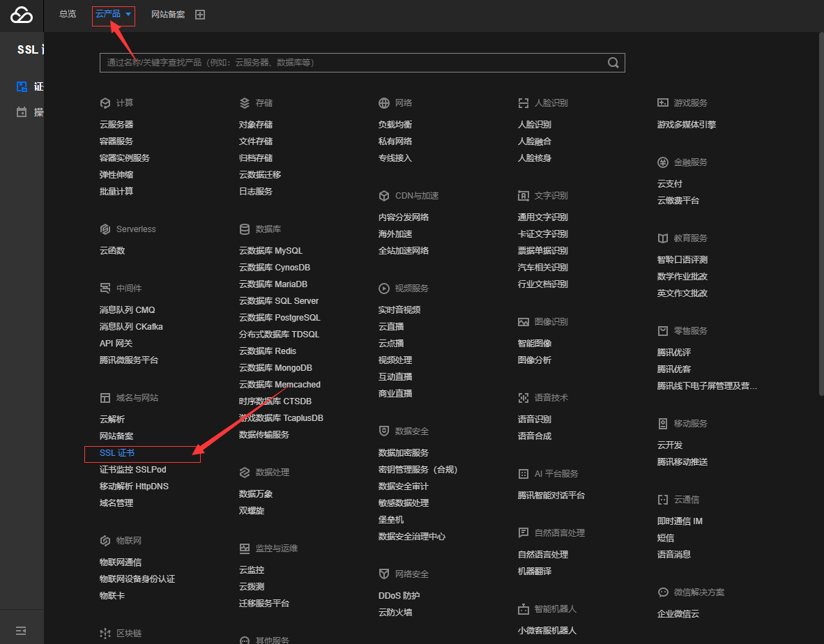The image size is (824, 644).
Task: Open 域名管理 link
Action: point(116,503)
